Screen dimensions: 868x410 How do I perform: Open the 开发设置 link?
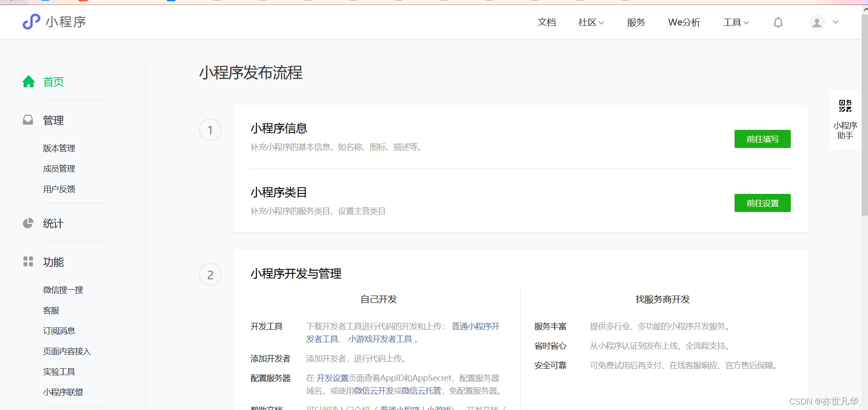(x=332, y=378)
